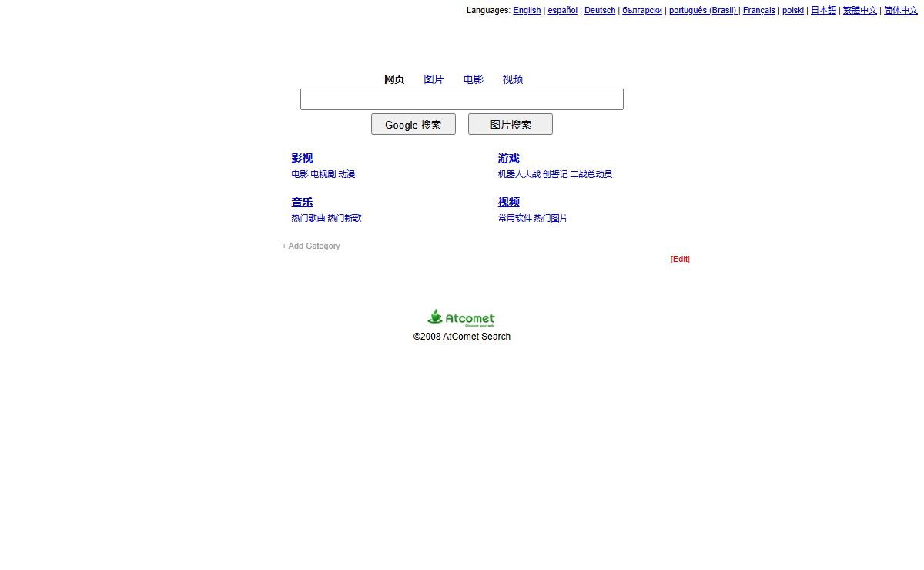Open the 二战总动员 link

click(591, 174)
